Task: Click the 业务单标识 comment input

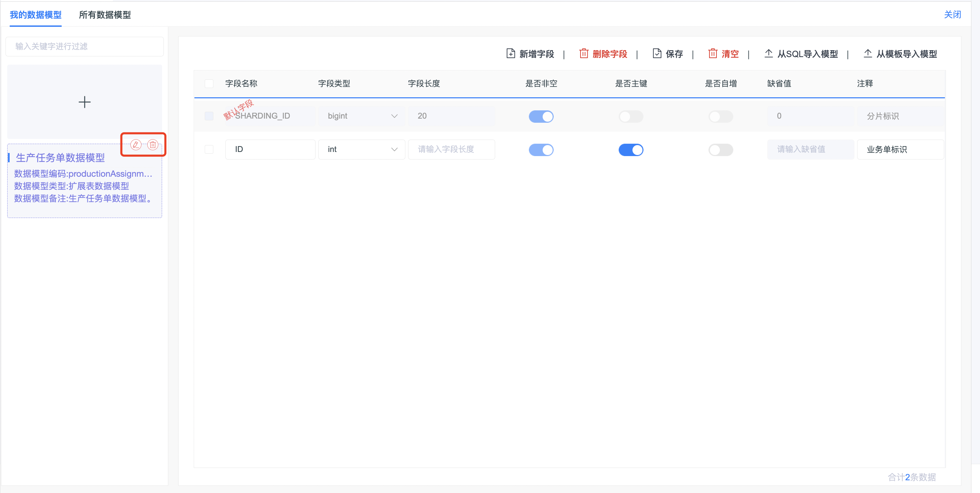Action: click(x=900, y=150)
